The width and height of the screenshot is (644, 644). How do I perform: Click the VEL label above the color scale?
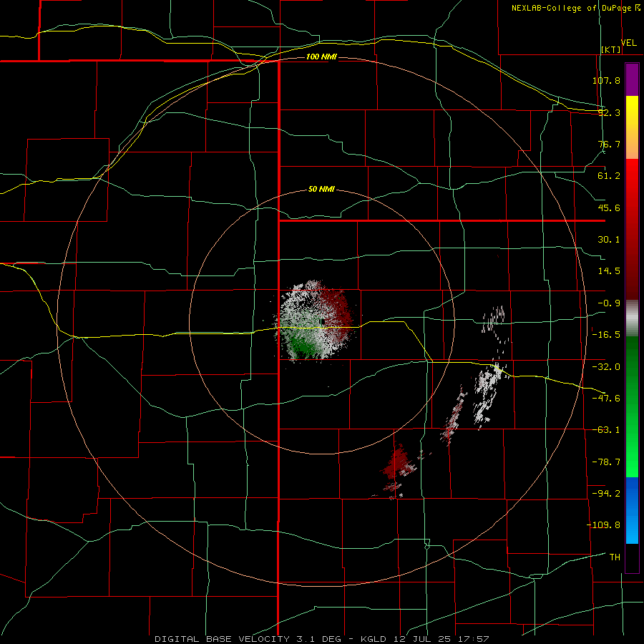[628, 43]
